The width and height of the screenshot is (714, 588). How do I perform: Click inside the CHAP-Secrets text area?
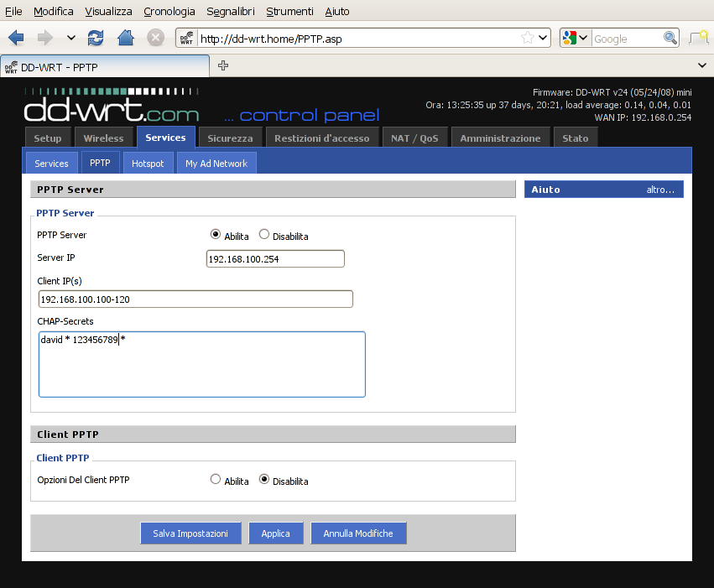202,364
